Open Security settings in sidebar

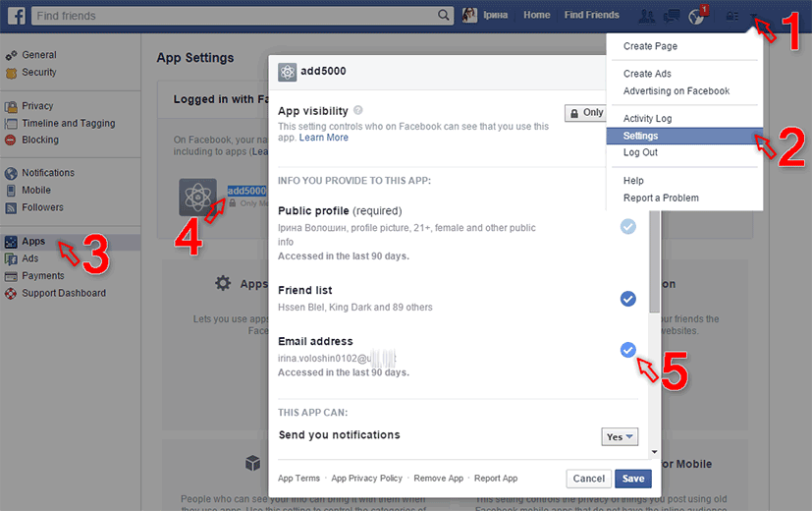pyautogui.click(x=39, y=73)
